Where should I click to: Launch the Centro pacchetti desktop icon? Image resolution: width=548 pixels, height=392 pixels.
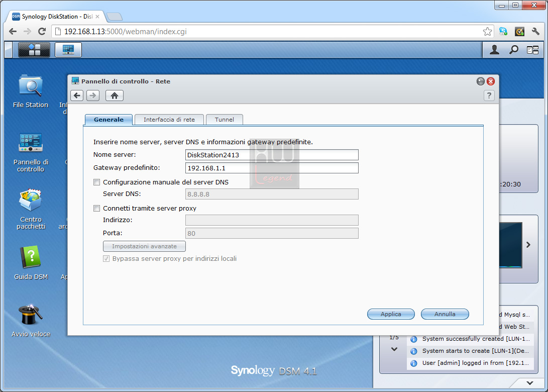(x=31, y=209)
